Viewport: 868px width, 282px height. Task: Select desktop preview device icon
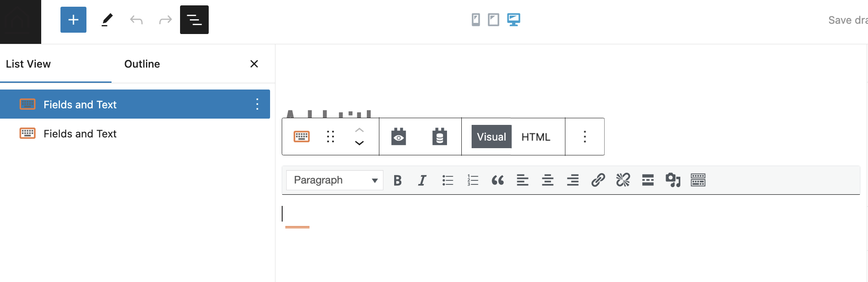click(x=514, y=20)
